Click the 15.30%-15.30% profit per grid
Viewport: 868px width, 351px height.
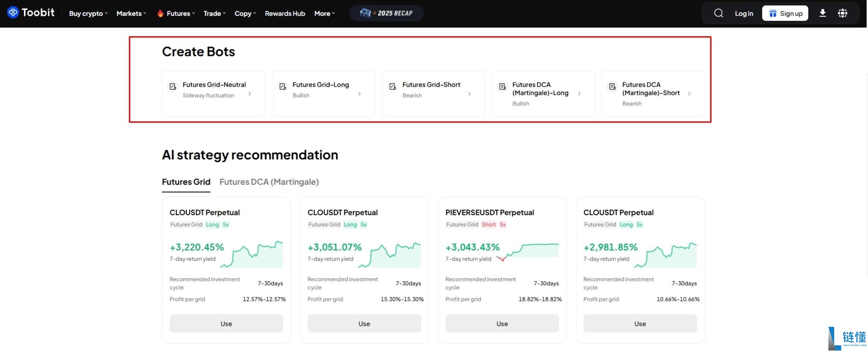[x=402, y=299]
